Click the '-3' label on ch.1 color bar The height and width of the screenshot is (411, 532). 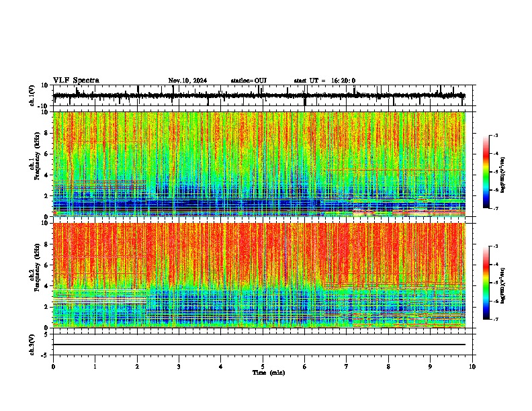point(496,135)
